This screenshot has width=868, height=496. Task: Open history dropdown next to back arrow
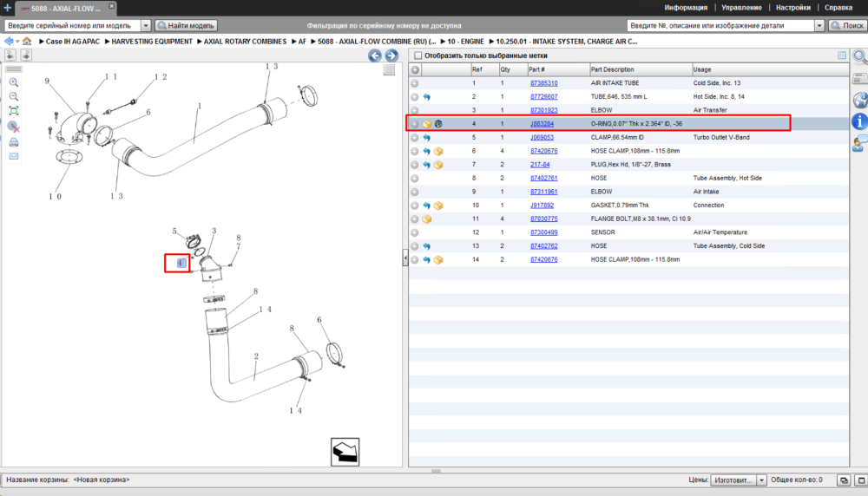[x=17, y=42]
